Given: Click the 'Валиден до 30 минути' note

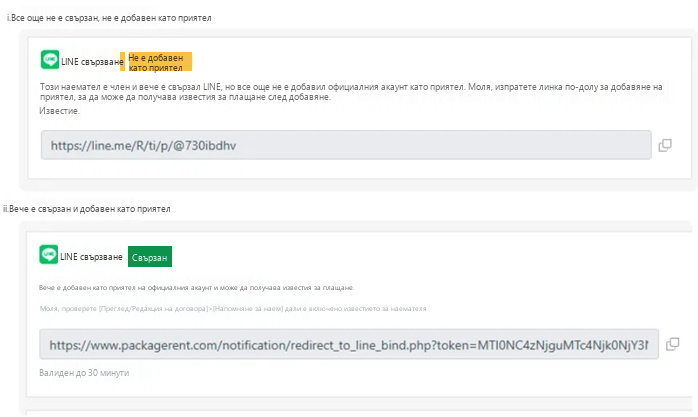Looking at the screenshot, I should tap(84, 373).
